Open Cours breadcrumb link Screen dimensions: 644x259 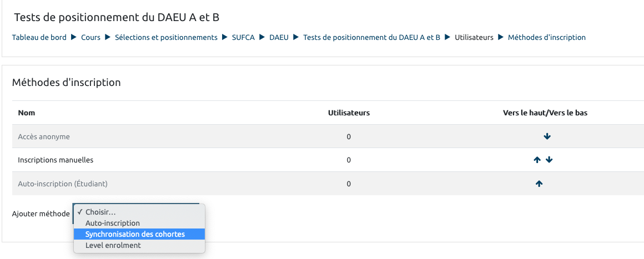[x=90, y=38]
